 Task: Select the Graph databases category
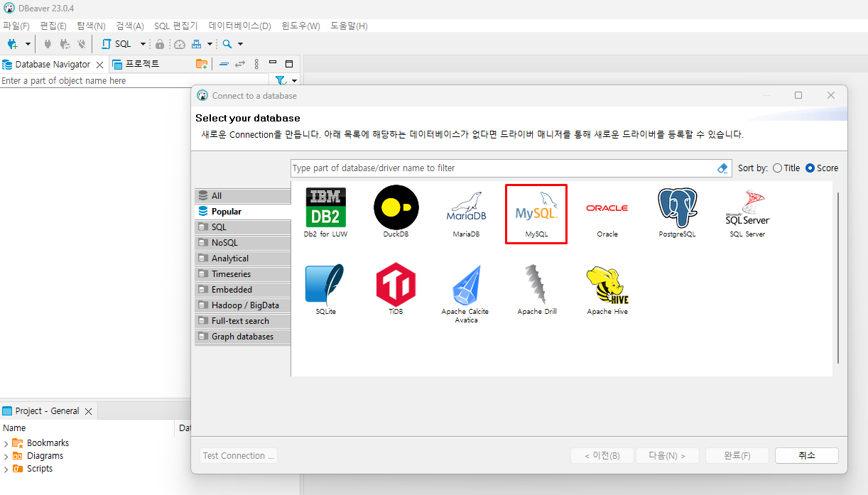[x=243, y=337]
